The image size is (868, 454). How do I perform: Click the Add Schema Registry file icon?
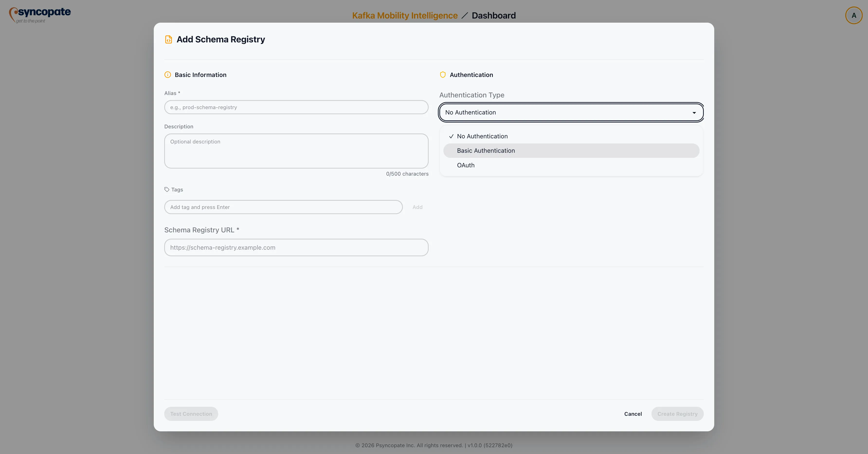[169, 39]
